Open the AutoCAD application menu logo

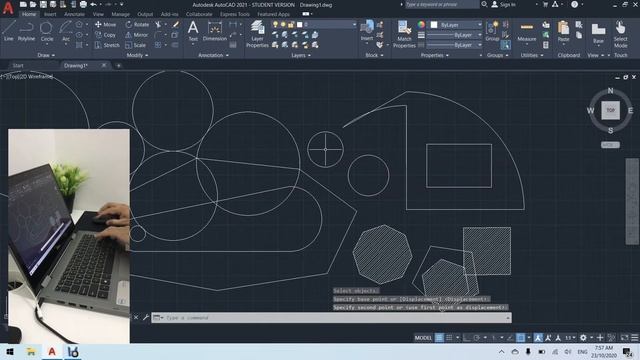(8, 8)
